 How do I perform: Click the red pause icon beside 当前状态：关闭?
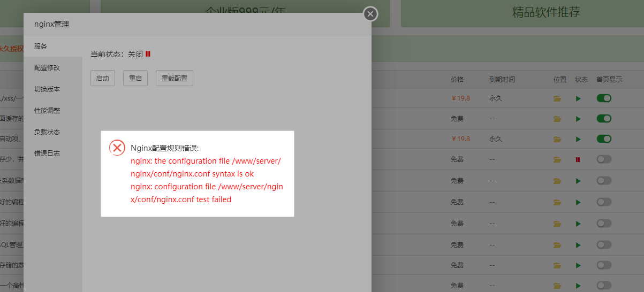[x=148, y=54]
